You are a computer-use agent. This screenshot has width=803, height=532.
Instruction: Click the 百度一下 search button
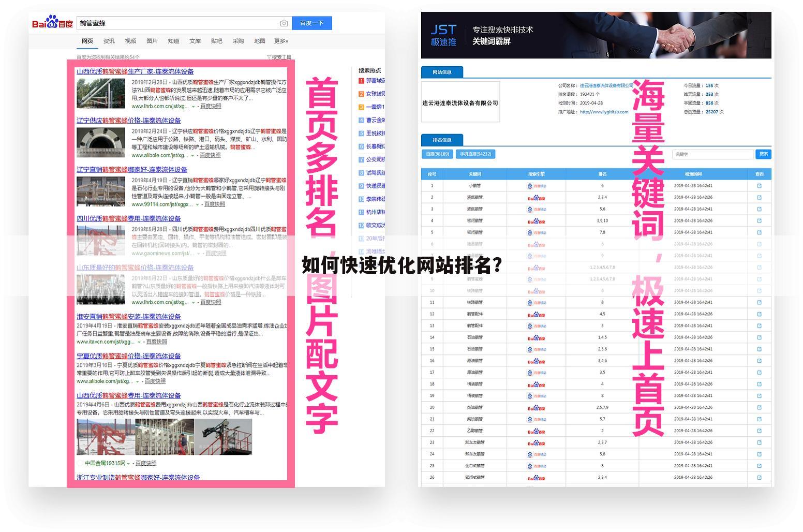tap(312, 23)
